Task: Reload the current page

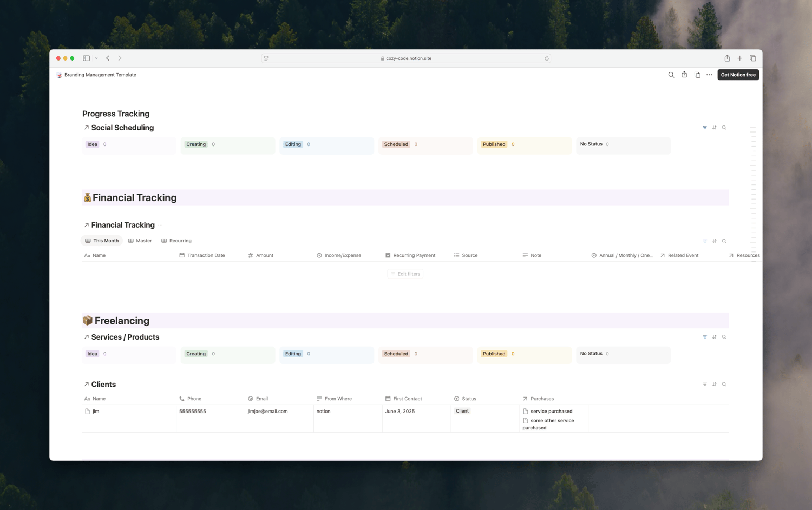Action: click(547, 58)
